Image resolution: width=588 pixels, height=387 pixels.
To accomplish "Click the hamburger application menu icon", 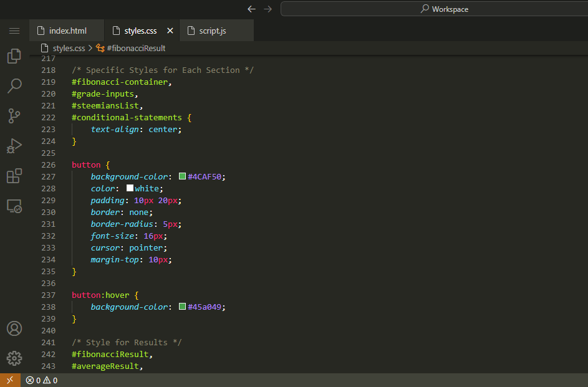I will (14, 31).
